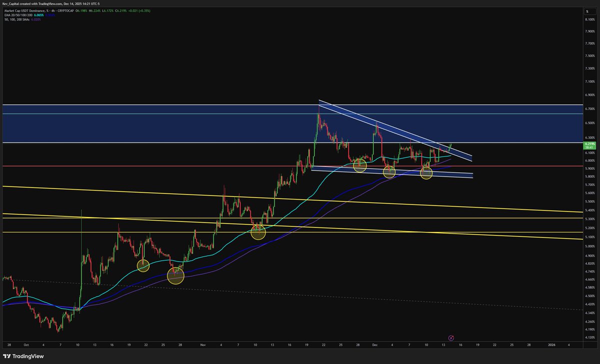
Task: Click the 5.500% price axis label
Action: point(589,200)
